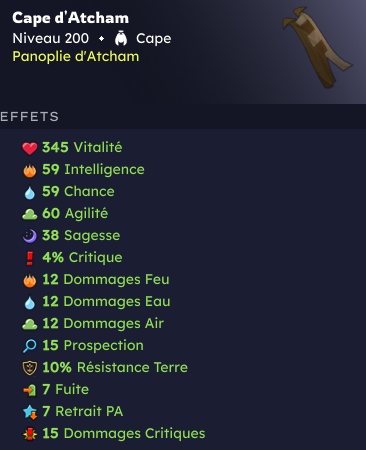The width and height of the screenshot is (366, 450).
Task: Click the magnifying glass Prospection icon
Action: pyautogui.click(x=30, y=346)
